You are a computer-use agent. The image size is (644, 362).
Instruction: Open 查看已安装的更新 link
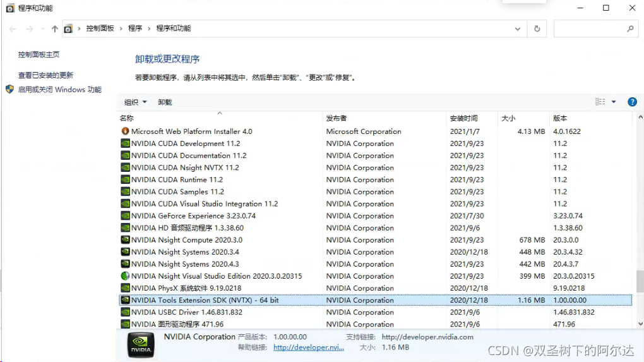[45, 75]
